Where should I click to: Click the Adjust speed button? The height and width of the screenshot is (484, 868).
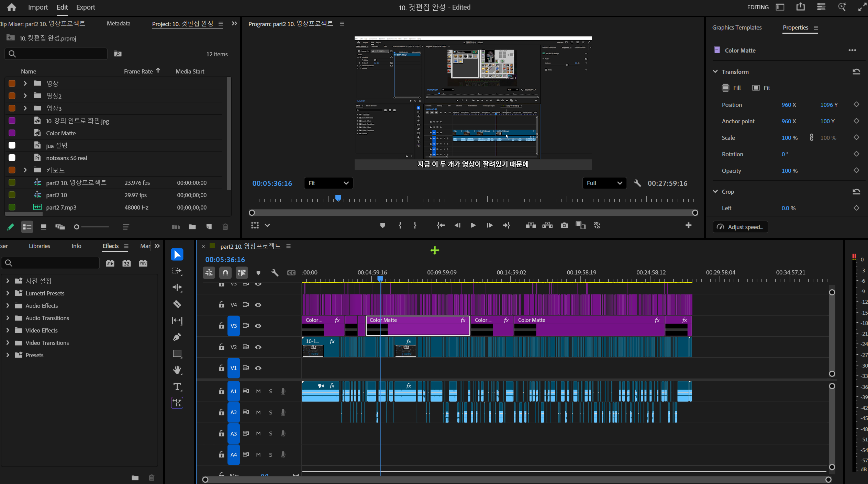pyautogui.click(x=740, y=227)
